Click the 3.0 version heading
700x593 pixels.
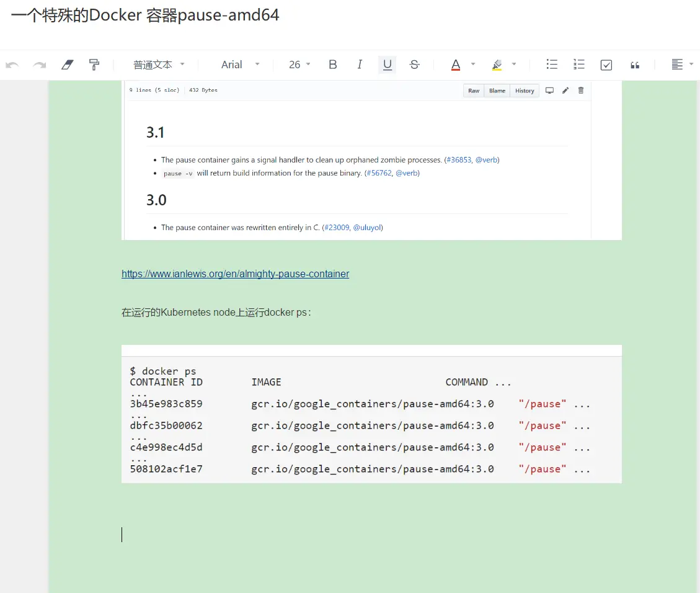coord(156,200)
